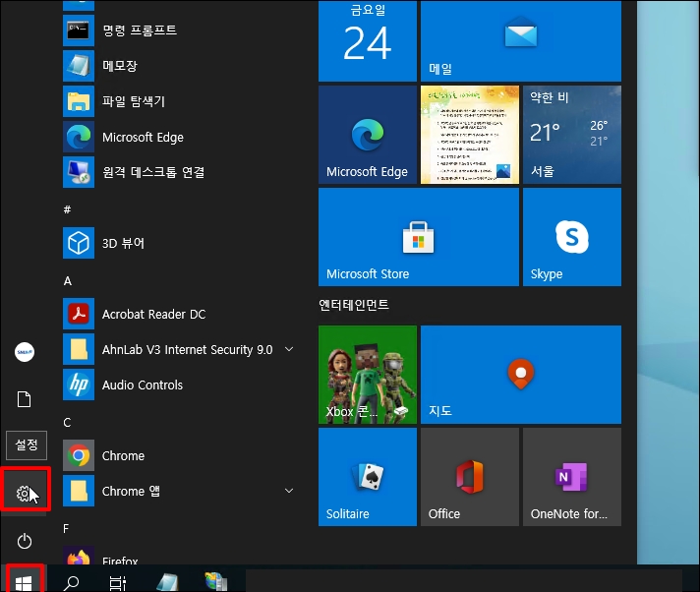
Task: Launch the Solitaire tile
Action: 368,477
